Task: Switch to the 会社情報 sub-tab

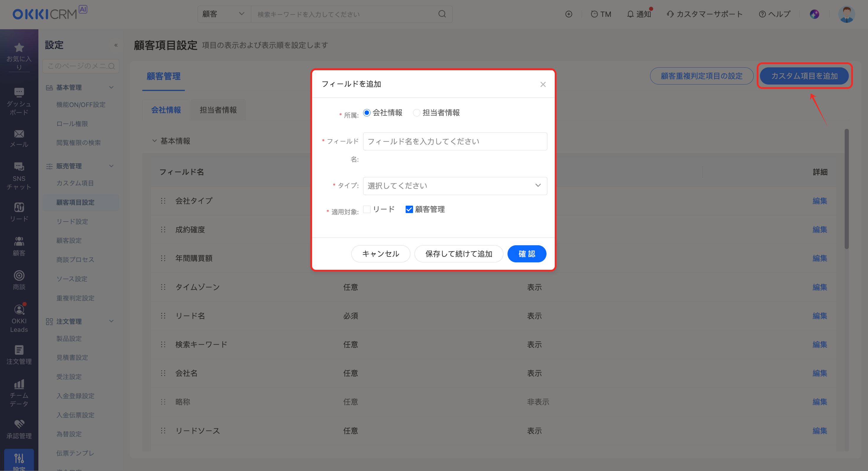Action: pyautogui.click(x=166, y=110)
